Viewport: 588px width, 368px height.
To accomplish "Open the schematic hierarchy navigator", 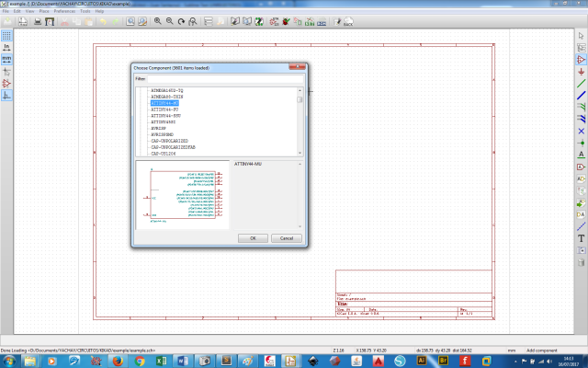I will tap(209, 21).
